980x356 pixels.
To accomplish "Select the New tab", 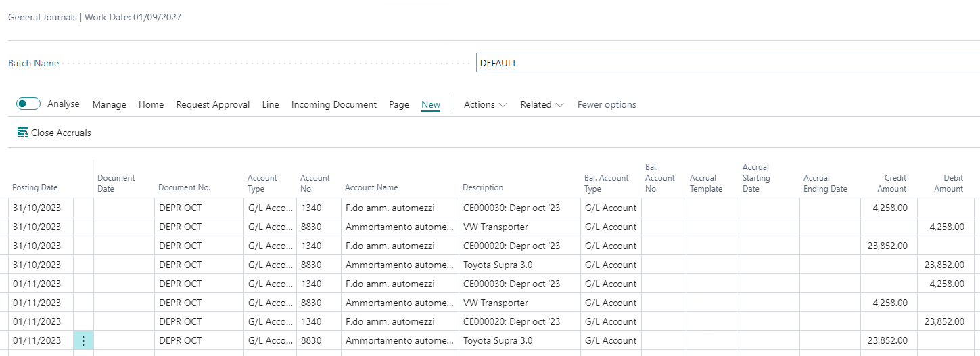I will [x=431, y=104].
